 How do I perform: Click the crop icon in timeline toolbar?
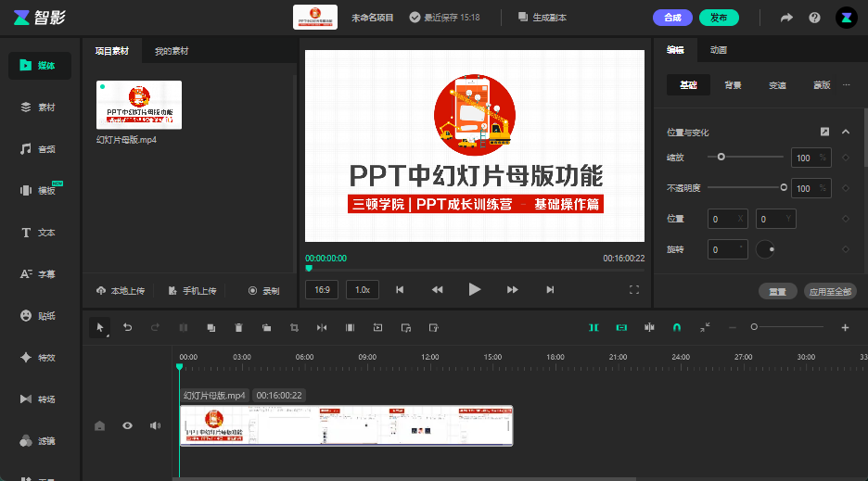tap(294, 328)
